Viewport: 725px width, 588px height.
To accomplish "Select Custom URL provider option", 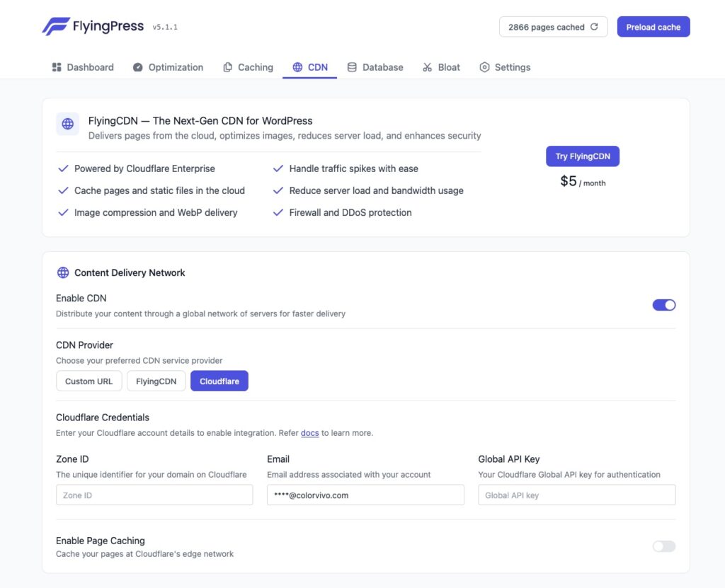I will (89, 381).
